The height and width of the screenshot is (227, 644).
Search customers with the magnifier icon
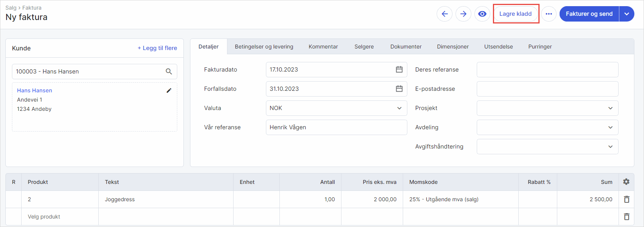pos(169,72)
